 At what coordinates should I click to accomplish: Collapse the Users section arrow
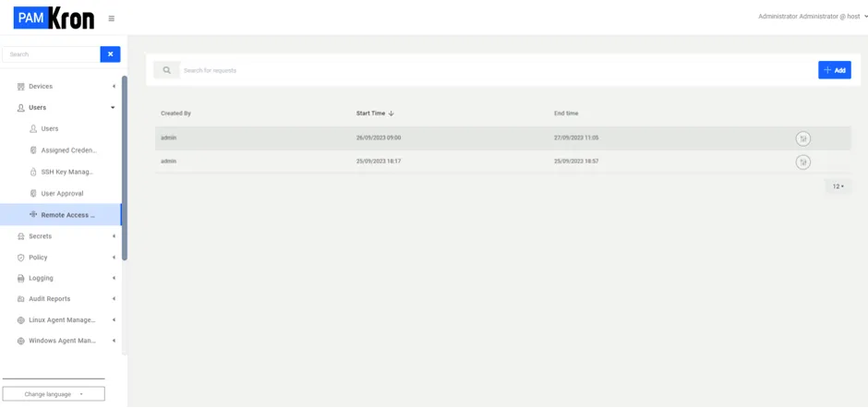(113, 107)
